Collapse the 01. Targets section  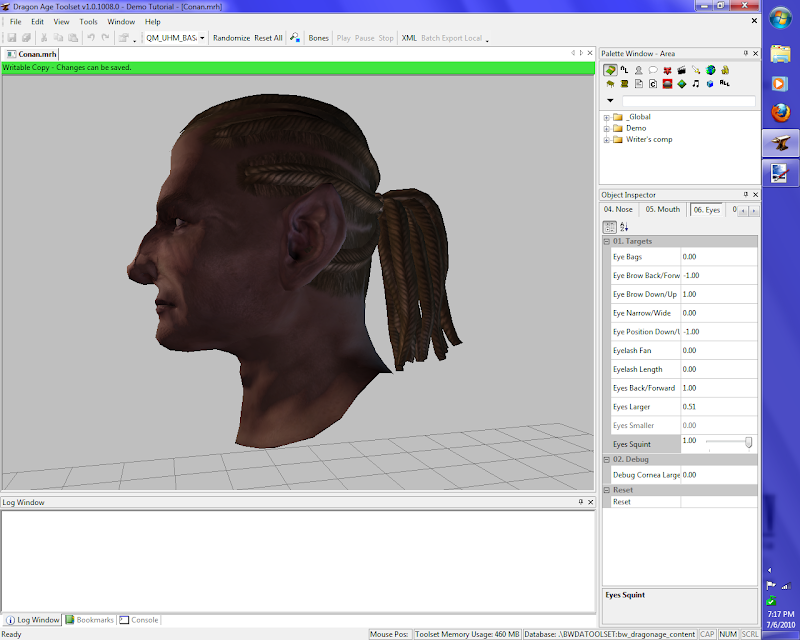pyautogui.click(x=606, y=242)
